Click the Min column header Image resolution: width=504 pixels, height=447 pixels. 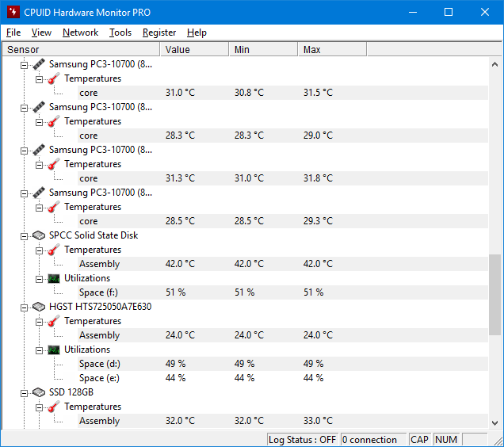[x=263, y=49]
